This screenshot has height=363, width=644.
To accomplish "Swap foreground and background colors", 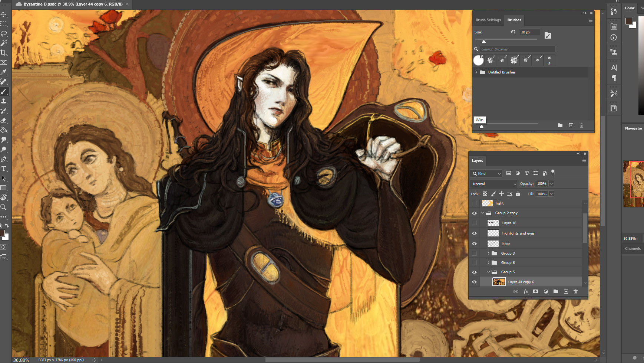I will pyautogui.click(x=7, y=225).
